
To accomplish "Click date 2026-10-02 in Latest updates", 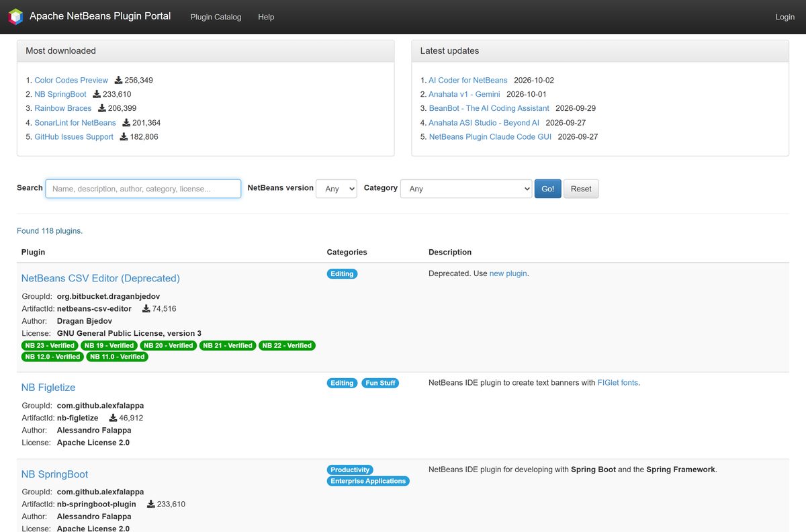I will point(534,80).
